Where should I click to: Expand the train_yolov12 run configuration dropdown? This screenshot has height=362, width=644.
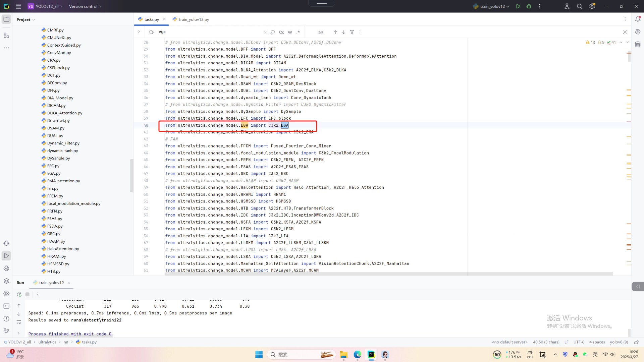(508, 6)
